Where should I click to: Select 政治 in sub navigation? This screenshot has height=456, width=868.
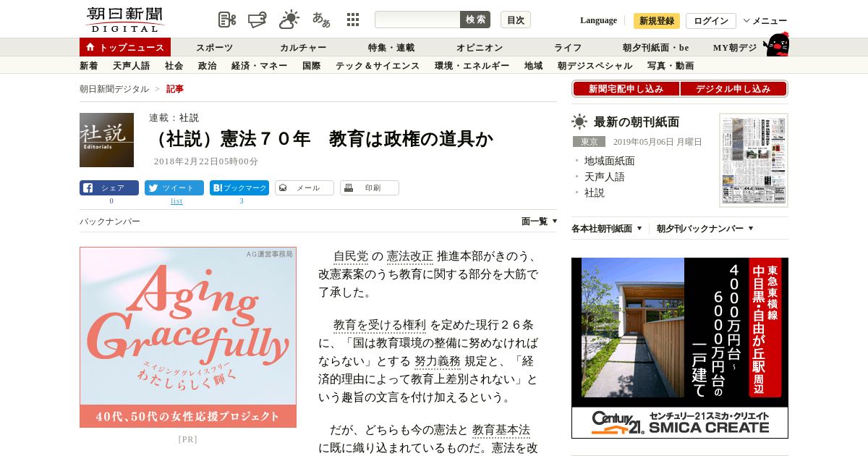tap(207, 66)
